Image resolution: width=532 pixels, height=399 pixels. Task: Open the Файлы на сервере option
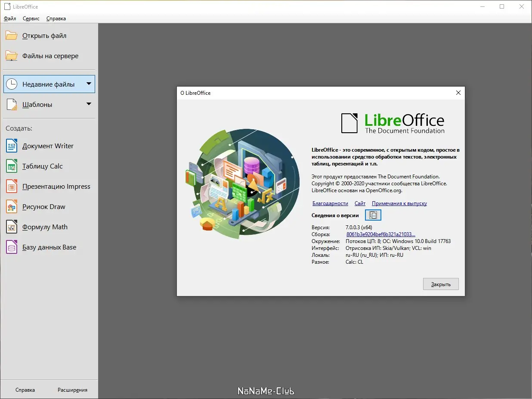50,56
